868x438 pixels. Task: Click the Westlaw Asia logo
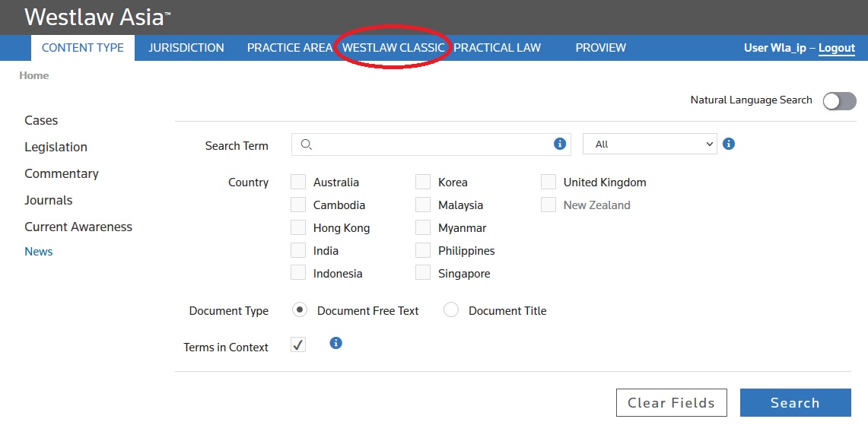pos(97,17)
